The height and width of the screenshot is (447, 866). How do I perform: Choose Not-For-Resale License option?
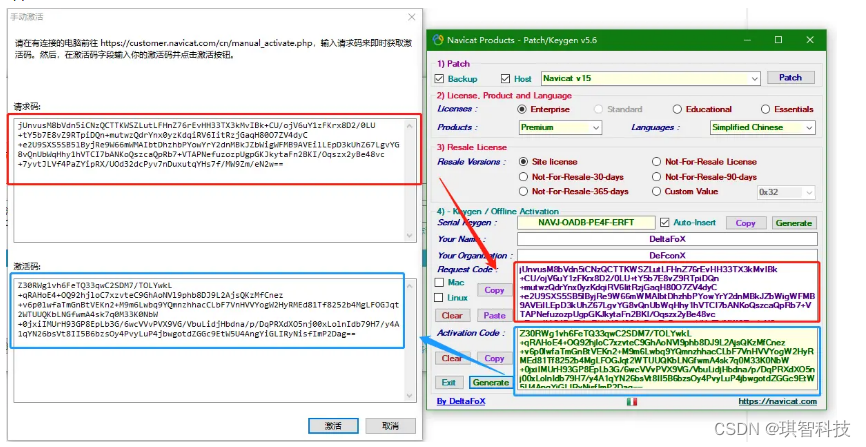(656, 161)
